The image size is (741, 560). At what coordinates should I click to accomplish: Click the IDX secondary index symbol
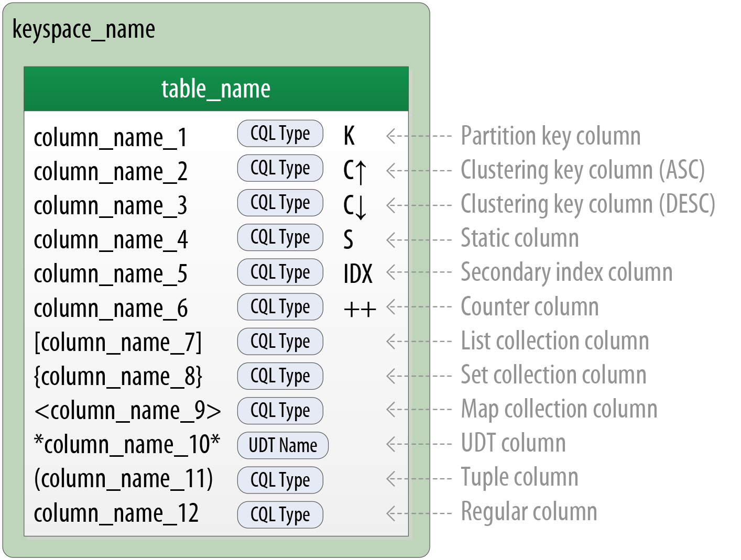358,274
